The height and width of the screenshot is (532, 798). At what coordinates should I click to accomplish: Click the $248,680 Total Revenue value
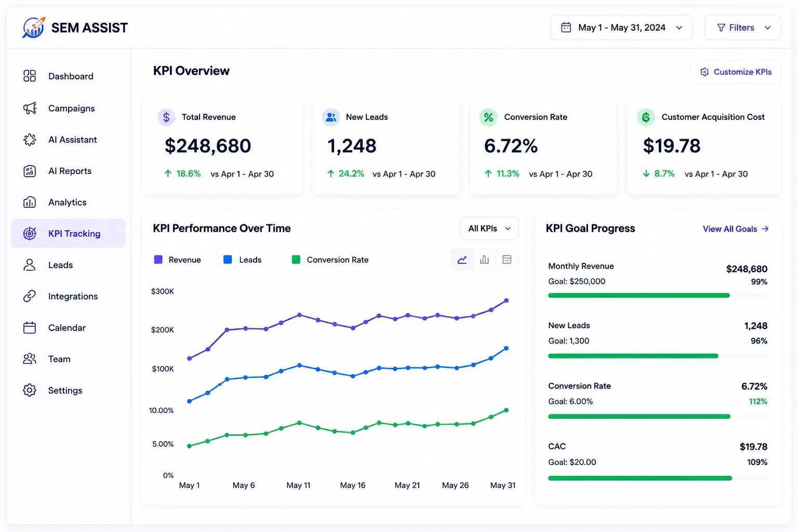208,146
